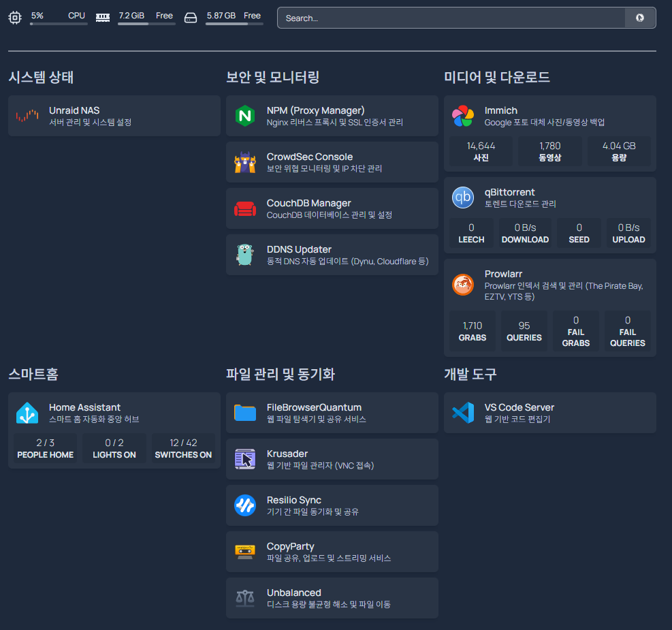The height and width of the screenshot is (630, 672).
Task: Click the 1,710 GRABS stat block
Action: (473, 331)
